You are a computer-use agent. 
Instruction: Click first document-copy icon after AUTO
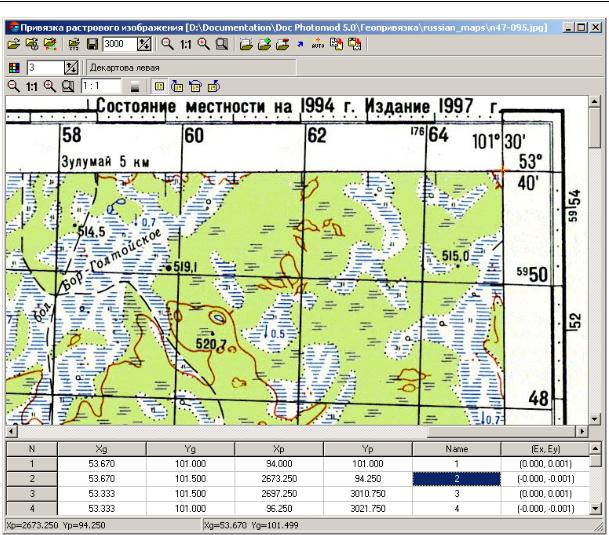(336, 44)
